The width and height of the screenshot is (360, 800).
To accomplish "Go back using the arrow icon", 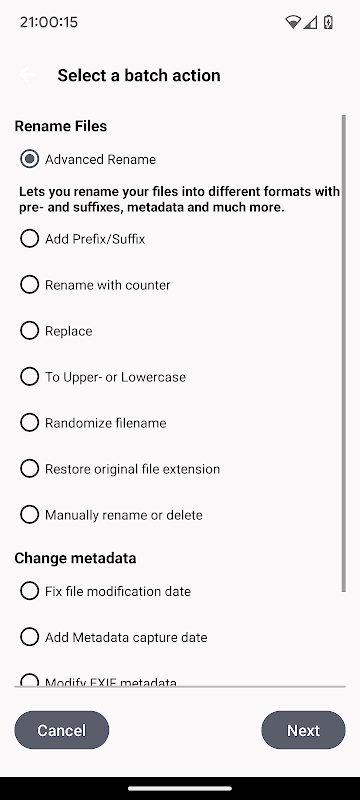I will pyautogui.click(x=27, y=75).
